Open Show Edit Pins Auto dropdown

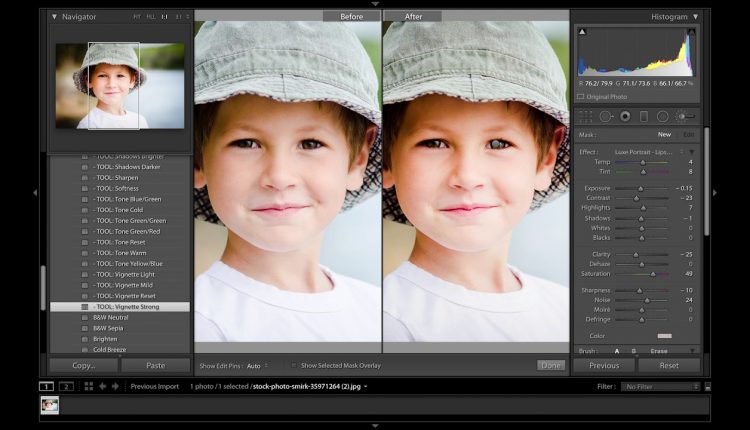pyautogui.click(x=257, y=366)
